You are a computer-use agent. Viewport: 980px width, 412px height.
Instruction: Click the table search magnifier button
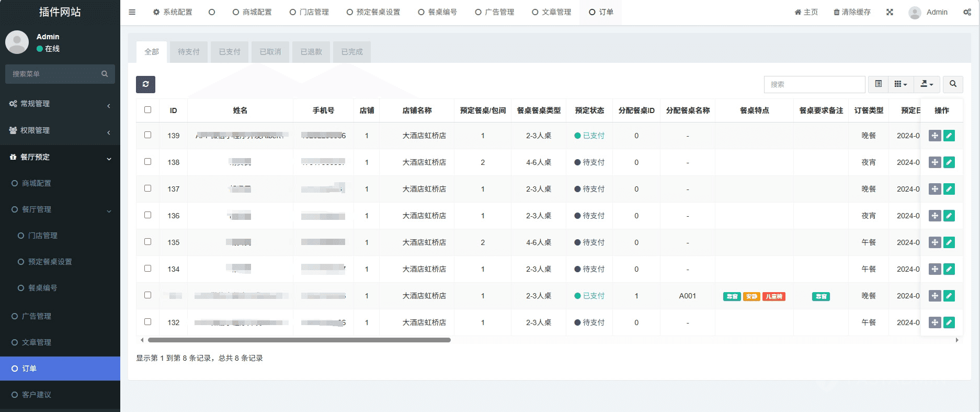(953, 84)
